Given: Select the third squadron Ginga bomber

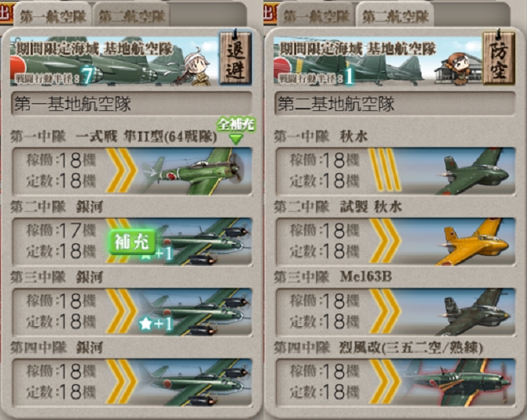Looking at the screenshot, I should click(x=132, y=311).
